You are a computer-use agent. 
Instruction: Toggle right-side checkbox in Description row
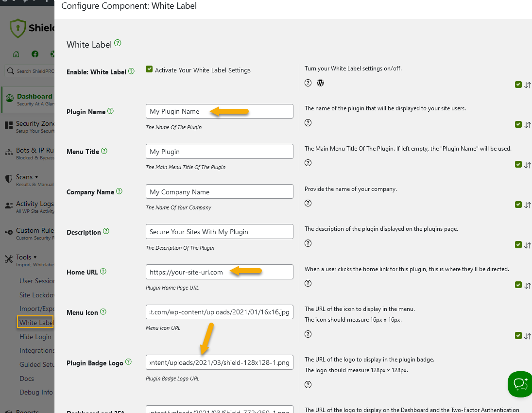(x=518, y=244)
